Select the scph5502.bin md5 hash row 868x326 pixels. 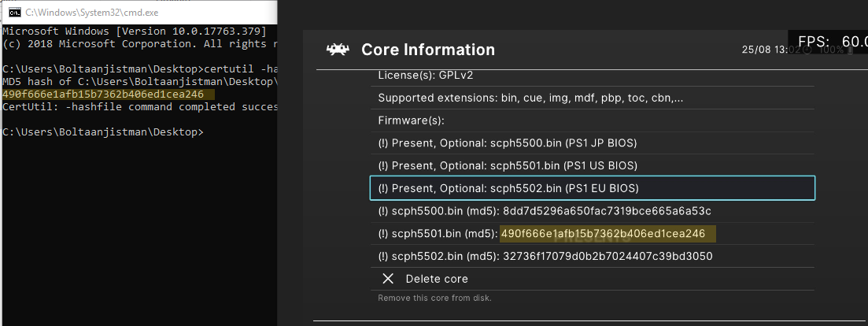593,256
